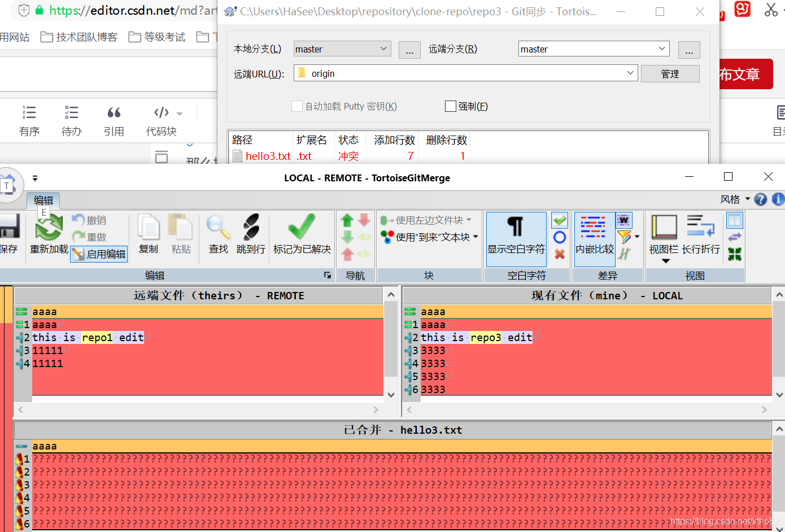This screenshot has width=785, height=532.
Task: Click the 管理 manage remotes button
Action: point(670,74)
